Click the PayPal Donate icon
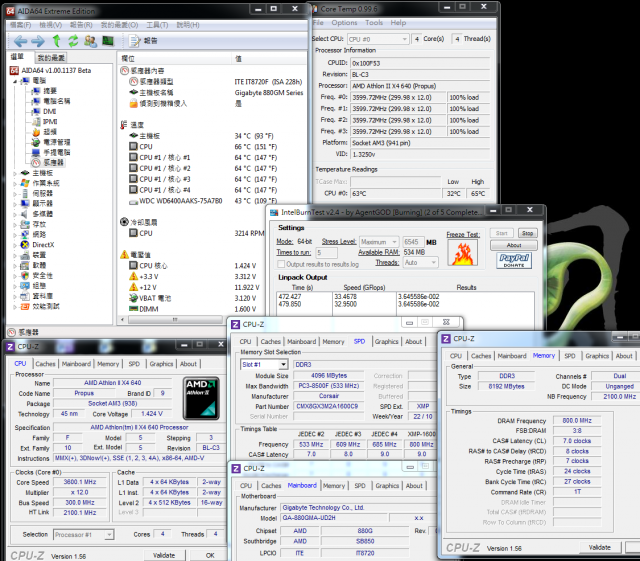Viewport: 640px width, 561px height. [514, 260]
